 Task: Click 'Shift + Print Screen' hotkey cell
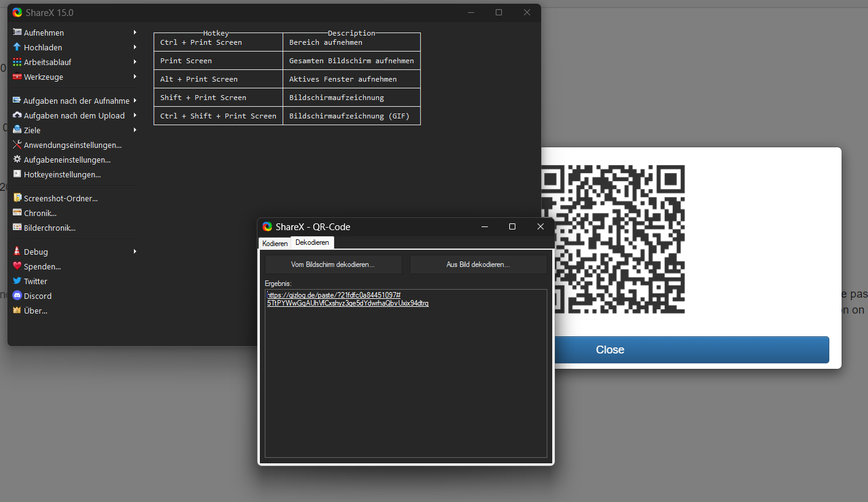pyautogui.click(x=218, y=98)
